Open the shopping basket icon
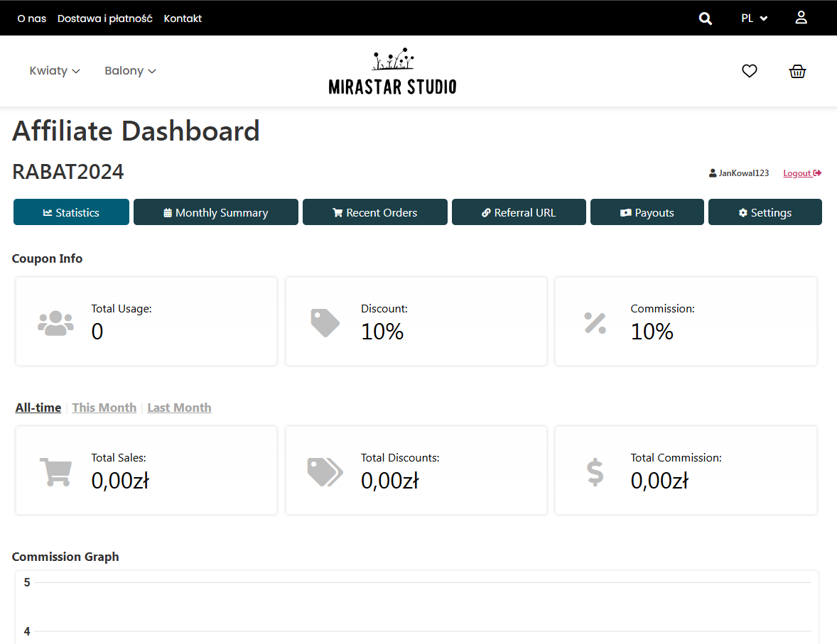Viewport: 837px width, 644px height. coord(797,71)
